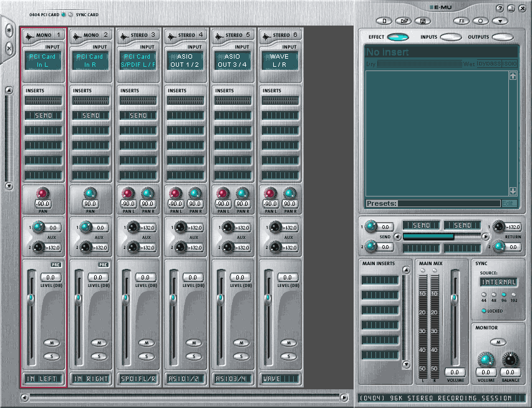Mute the strip 1 IN LEFT channel

pyautogui.click(x=52, y=343)
